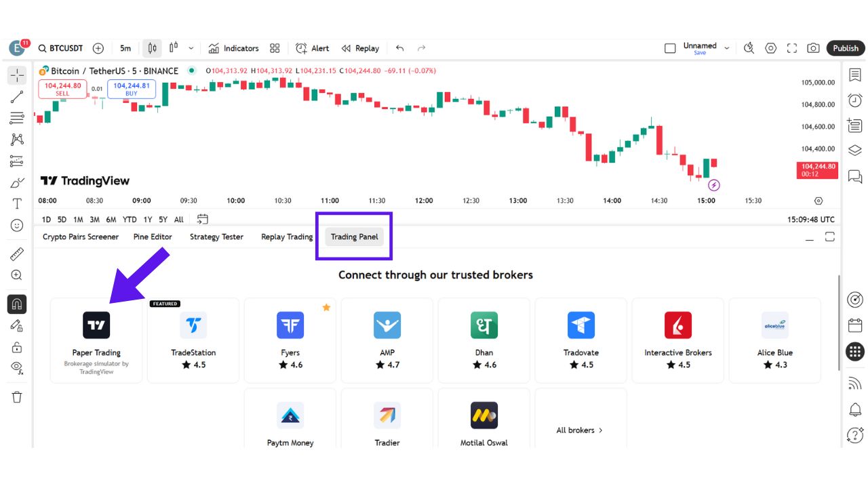Open the chats speech bubble icon
This screenshot has width=868, height=488.
855,176
